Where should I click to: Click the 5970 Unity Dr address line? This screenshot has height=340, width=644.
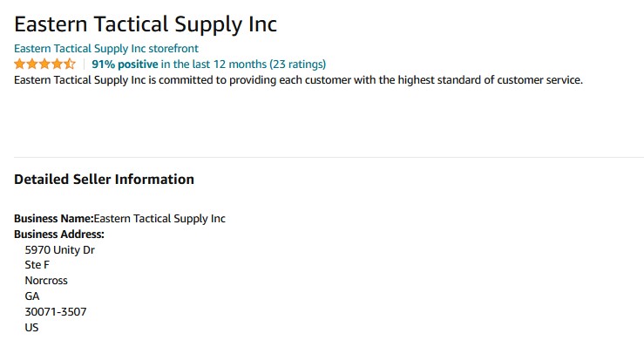[59, 249]
